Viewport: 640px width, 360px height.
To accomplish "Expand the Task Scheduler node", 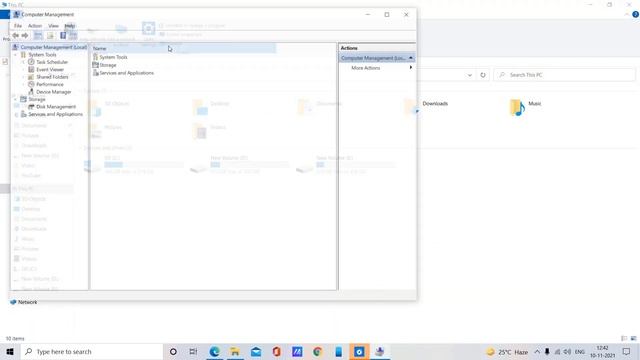I will click(23, 62).
